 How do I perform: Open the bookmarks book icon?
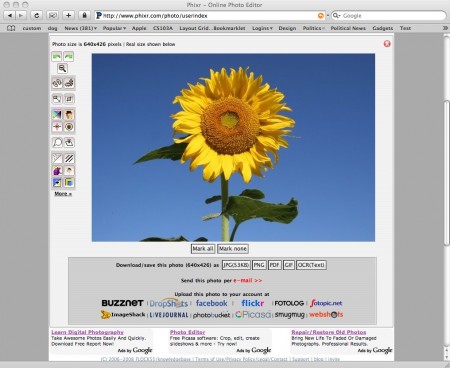tap(11, 28)
